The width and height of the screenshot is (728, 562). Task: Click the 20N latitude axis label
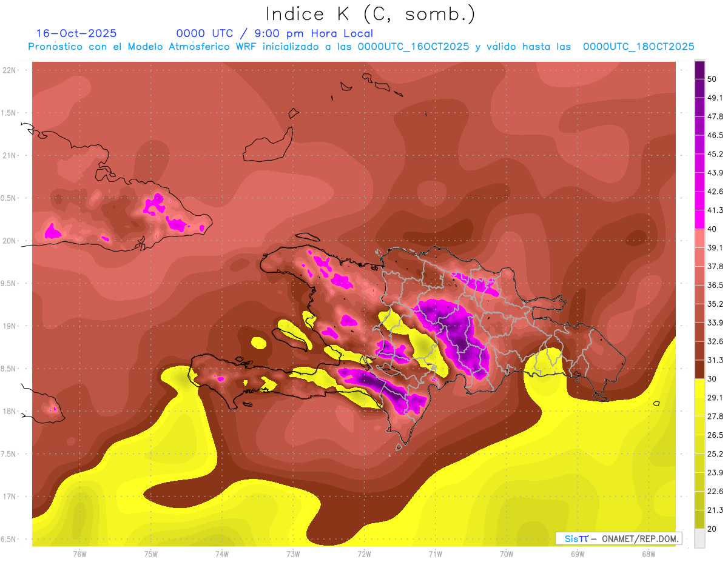(x=10, y=241)
